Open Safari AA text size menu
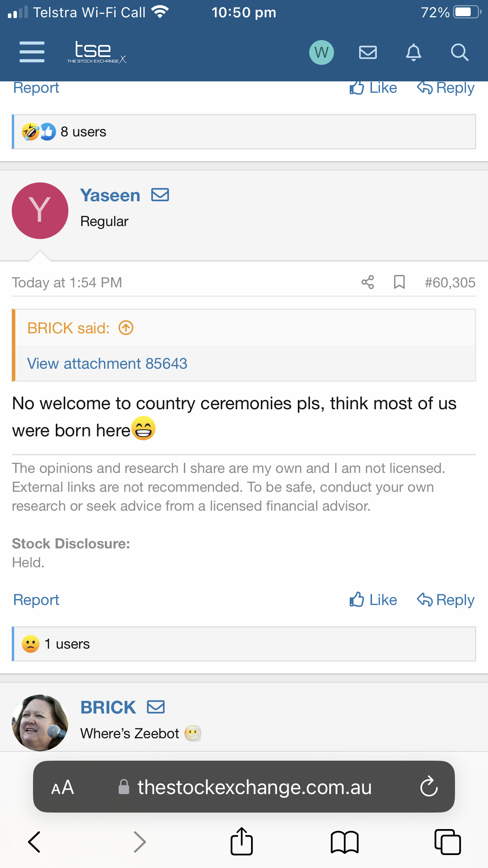 click(x=63, y=787)
